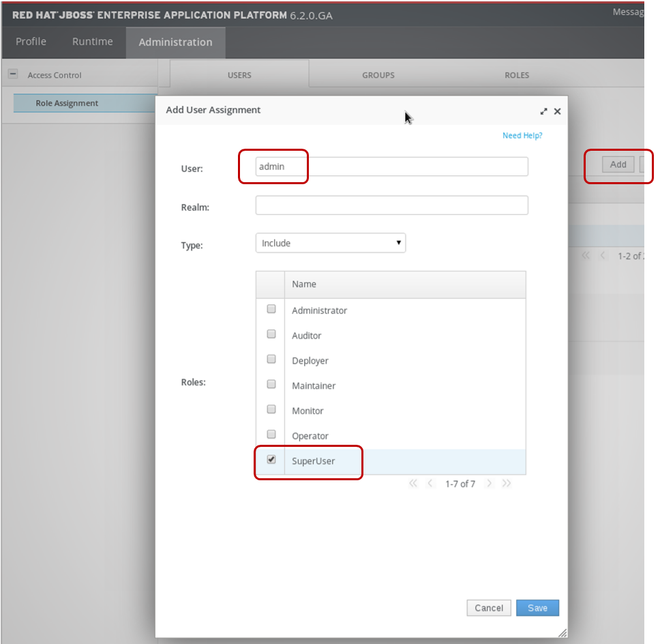Viewport: 660px width, 644px height.
Task: Switch to the Runtime tab
Action: pos(92,42)
